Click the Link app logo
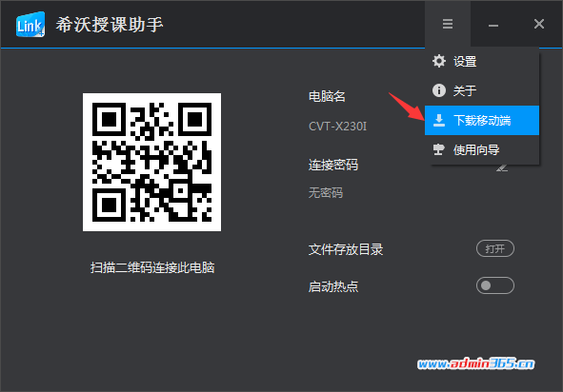Viewport: 563px width, 392px height. coord(30,24)
